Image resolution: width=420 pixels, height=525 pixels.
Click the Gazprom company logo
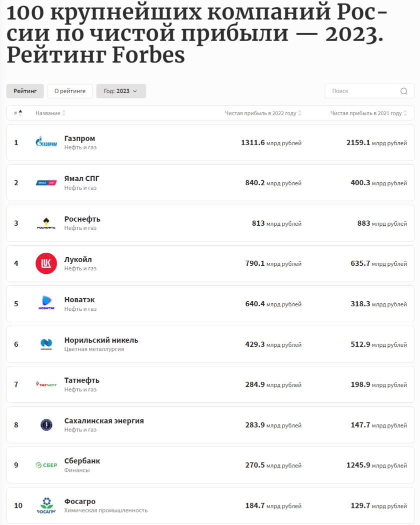[x=46, y=143]
